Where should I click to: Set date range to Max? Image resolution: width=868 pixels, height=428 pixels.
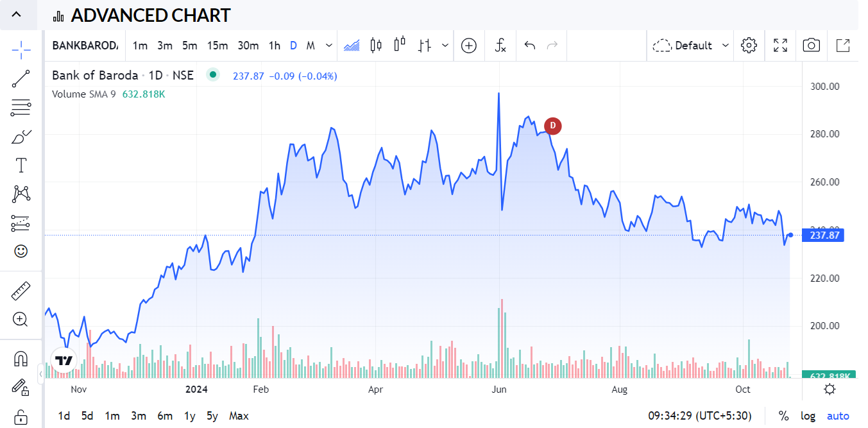[x=239, y=416]
